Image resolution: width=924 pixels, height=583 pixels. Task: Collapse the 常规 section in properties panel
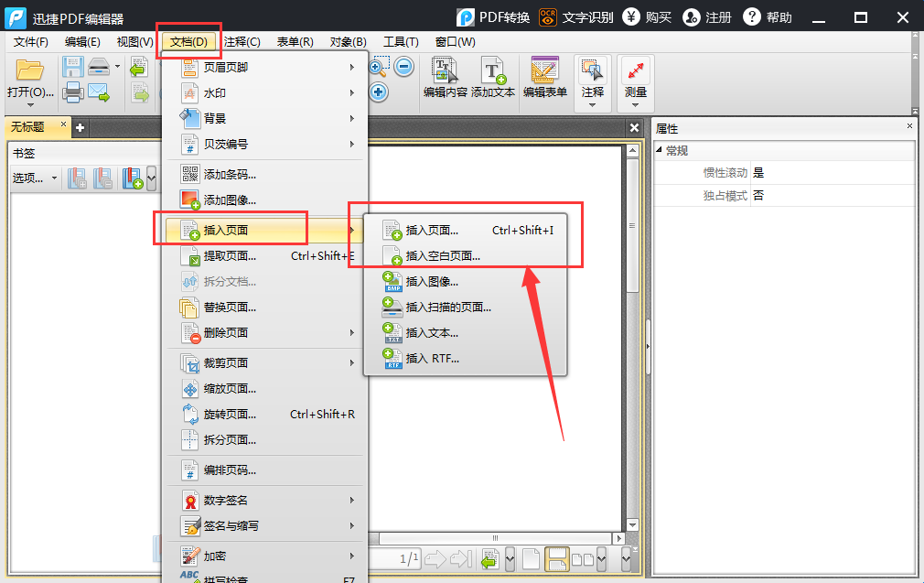pos(661,148)
